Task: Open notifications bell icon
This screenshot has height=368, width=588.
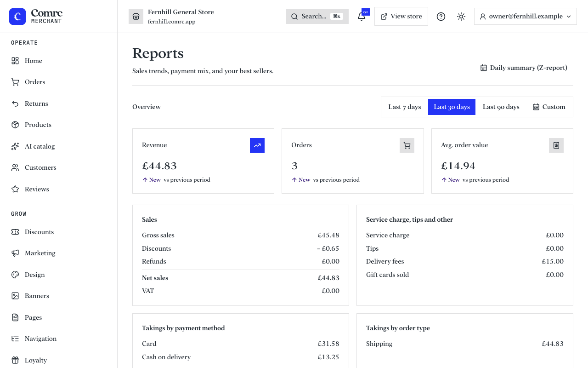Action: pos(362,17)
